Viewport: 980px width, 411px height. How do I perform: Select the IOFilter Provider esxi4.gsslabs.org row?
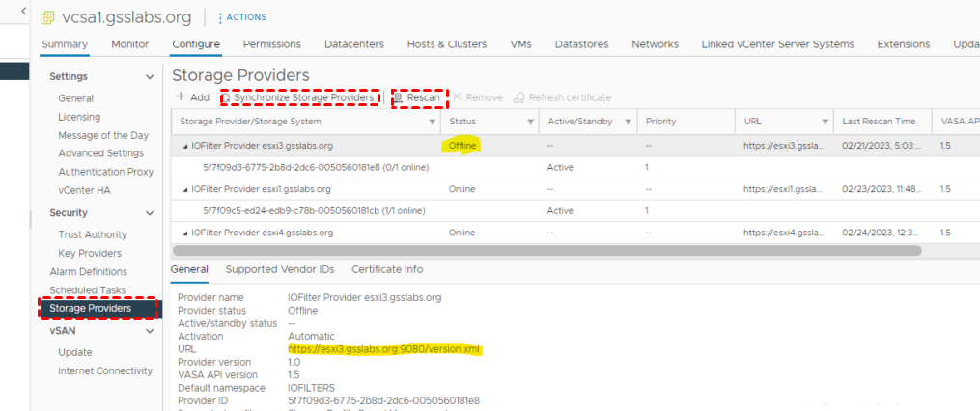tap(575, 233)
